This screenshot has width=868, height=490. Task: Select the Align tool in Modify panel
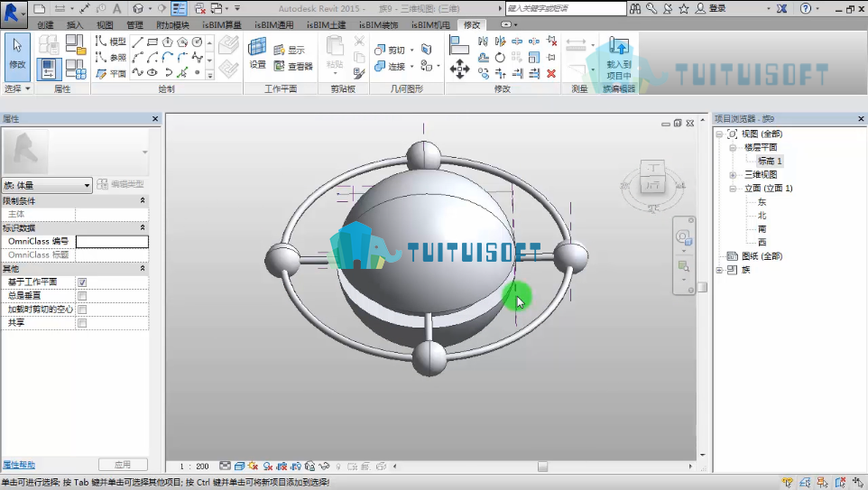[x=459, y=45]
